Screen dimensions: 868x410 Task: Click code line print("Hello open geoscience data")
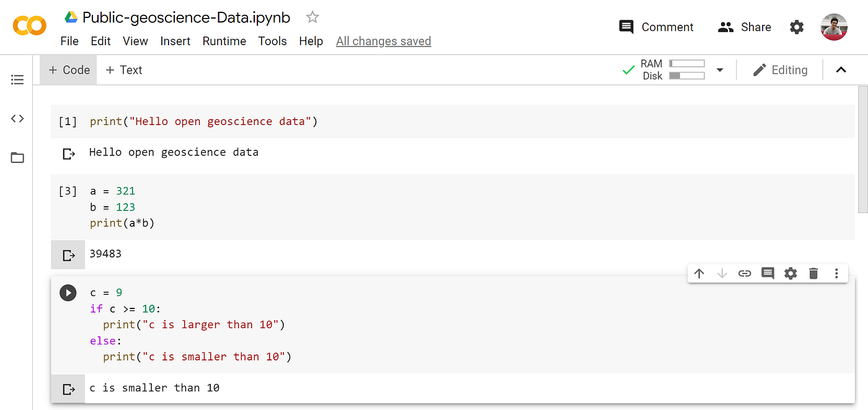[x=203, y=121]
